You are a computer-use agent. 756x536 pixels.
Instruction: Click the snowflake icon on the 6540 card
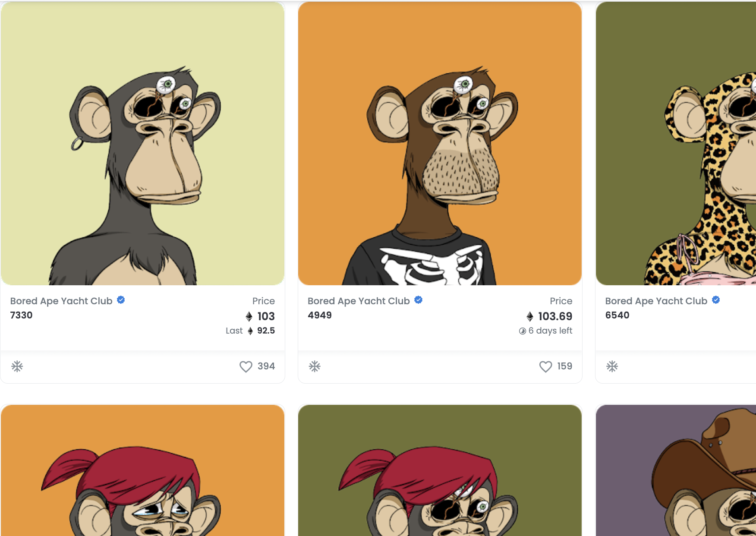tap(612, 366)
